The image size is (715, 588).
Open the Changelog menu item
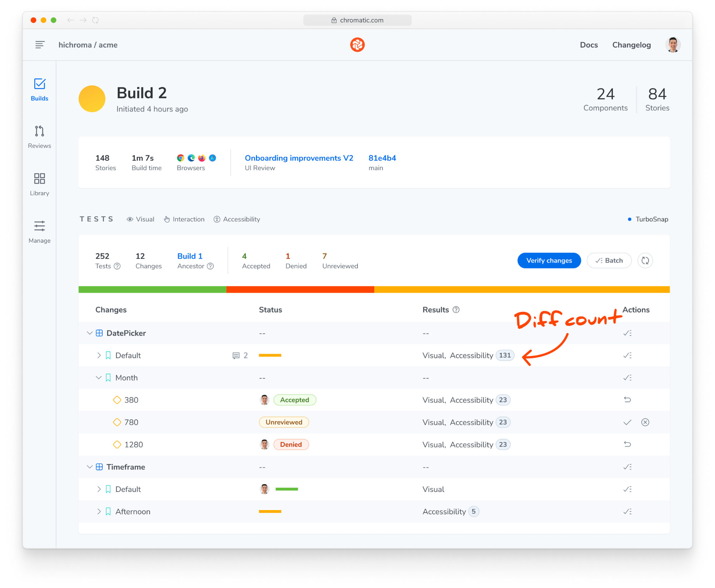pyautogui.click(x=631, y=45)
